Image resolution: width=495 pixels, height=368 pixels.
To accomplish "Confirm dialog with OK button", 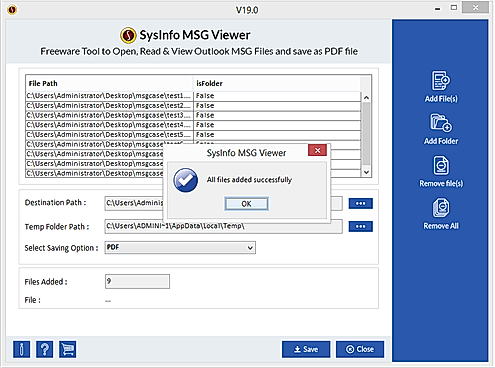I will tap(246, 204).
